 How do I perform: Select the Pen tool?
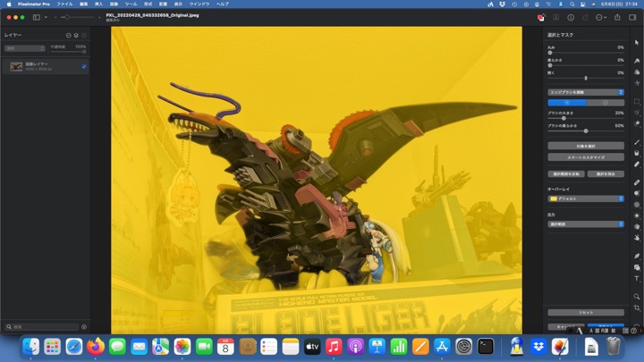pyautogui.click(x=637, y=257)
